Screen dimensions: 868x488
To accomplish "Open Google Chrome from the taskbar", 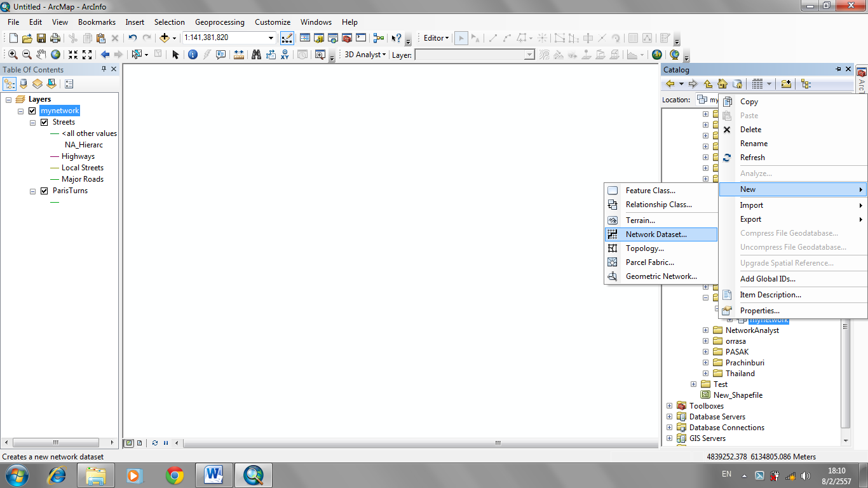I will click(x=175, y=475).
